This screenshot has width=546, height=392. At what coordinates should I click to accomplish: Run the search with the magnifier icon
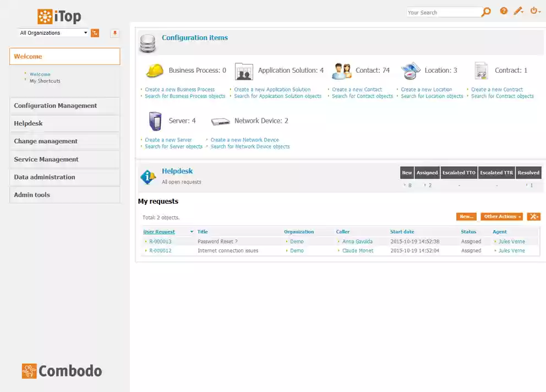click(486, 12)
